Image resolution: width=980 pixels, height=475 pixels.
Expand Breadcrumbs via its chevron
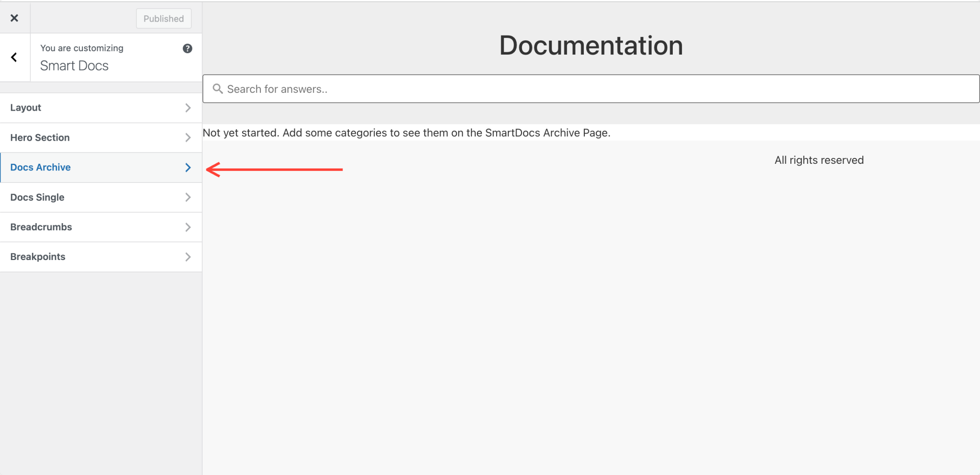188,227
